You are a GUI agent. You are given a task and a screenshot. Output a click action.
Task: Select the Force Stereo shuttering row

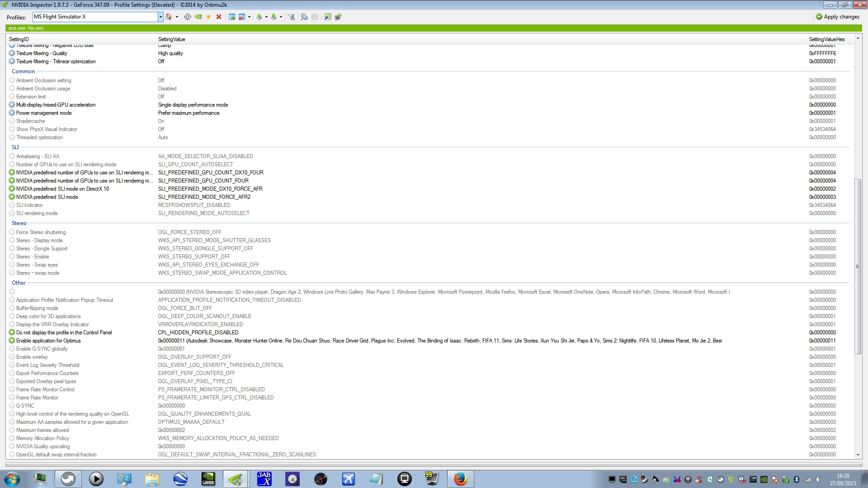click(428, 232)
